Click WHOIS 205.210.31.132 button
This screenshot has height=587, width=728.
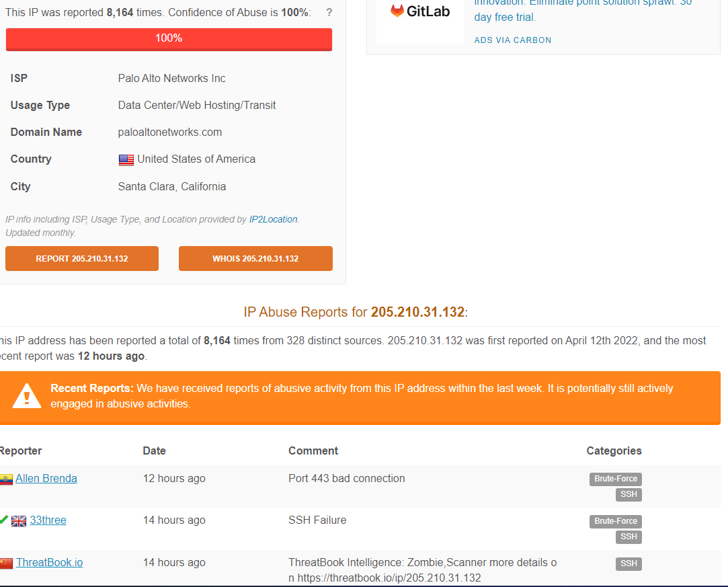(255, 259)
